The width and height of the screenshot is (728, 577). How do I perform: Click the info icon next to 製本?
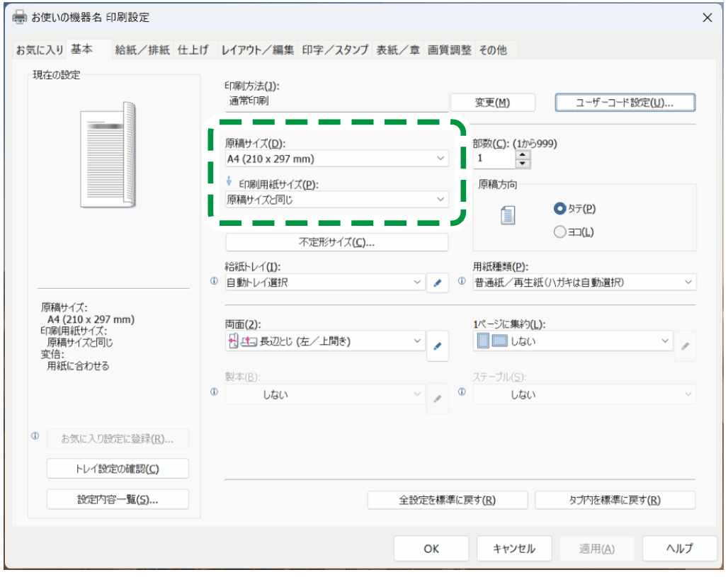(214, 392)
